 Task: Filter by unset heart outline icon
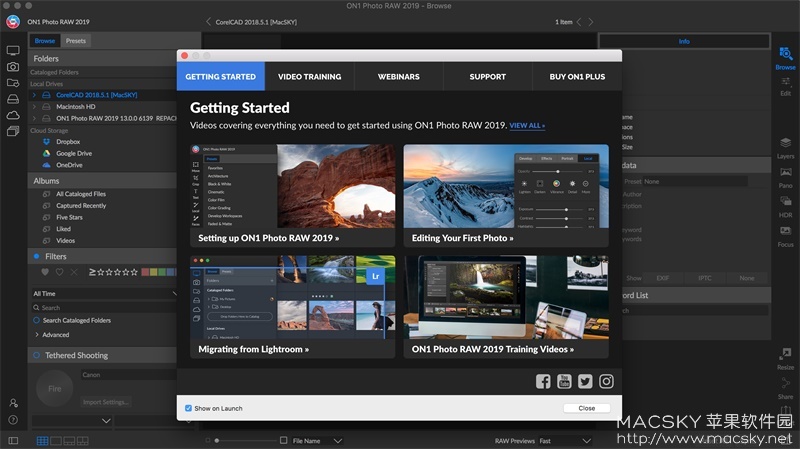click(x=59, y=272)
